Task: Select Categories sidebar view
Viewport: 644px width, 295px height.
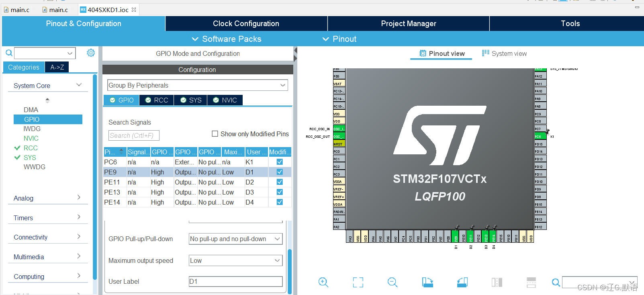Action: [x=24, y=67]
